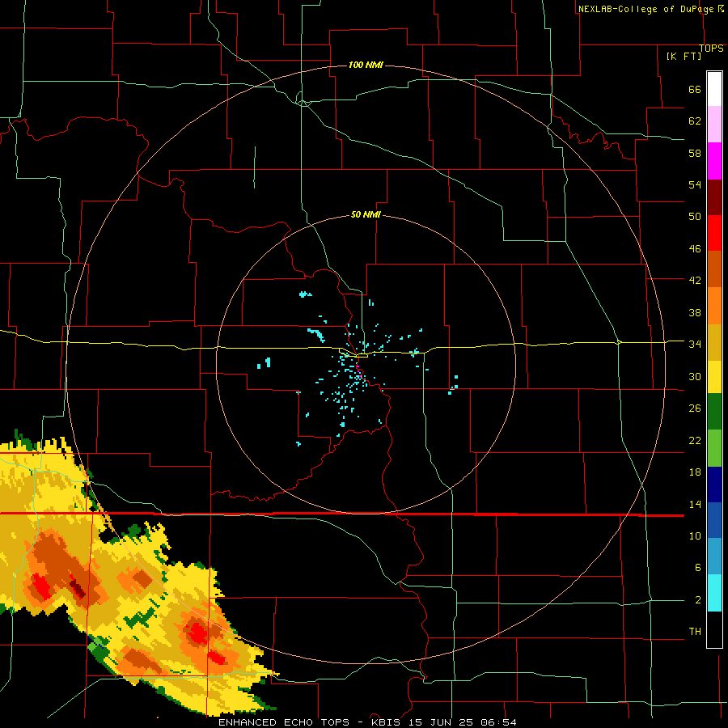
Task: Click the magenta legend color block
Action: pyautogui.click(x=714, y=161)
